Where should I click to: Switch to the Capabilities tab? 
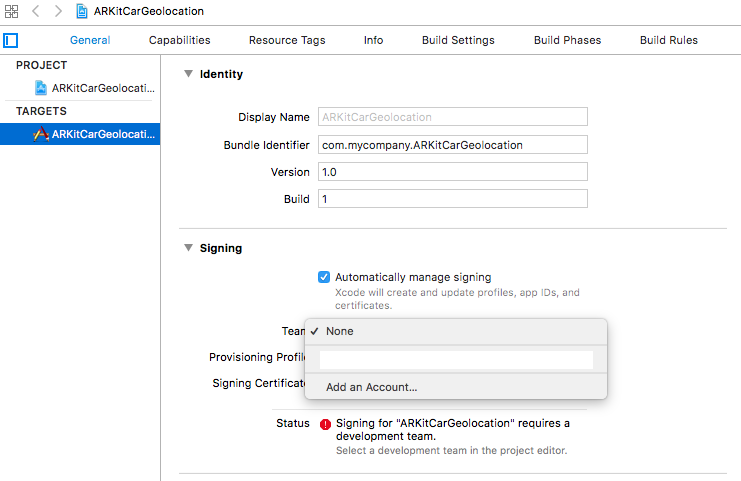click(179, 40)
